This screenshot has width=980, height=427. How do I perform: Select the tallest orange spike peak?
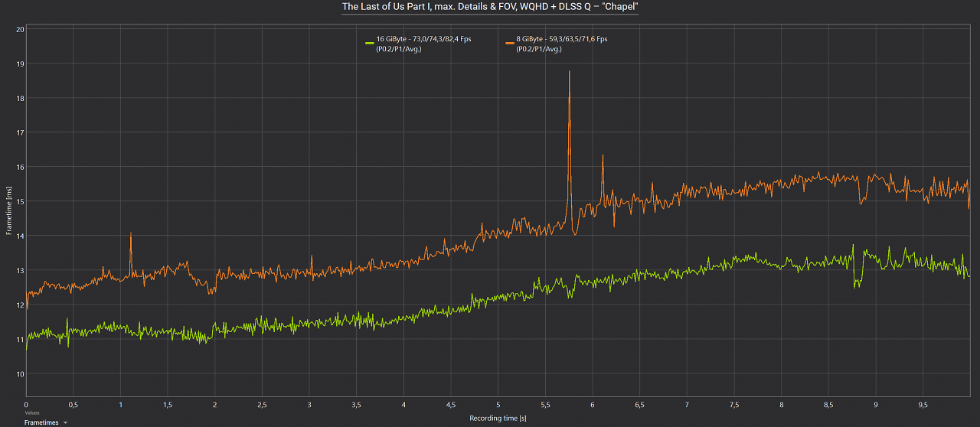point(570,72)
